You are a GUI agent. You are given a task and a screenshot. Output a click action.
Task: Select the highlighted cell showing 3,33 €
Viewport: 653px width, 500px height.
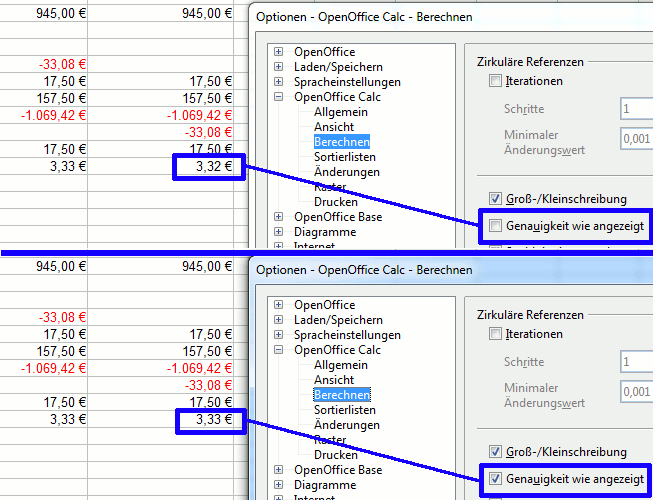point(209,420)
